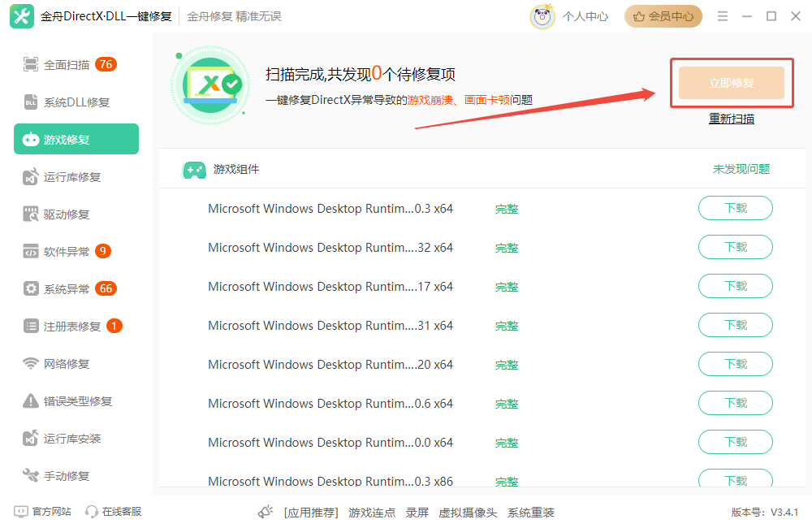
Task: Maximize the application window
Action: coord(771,16)
